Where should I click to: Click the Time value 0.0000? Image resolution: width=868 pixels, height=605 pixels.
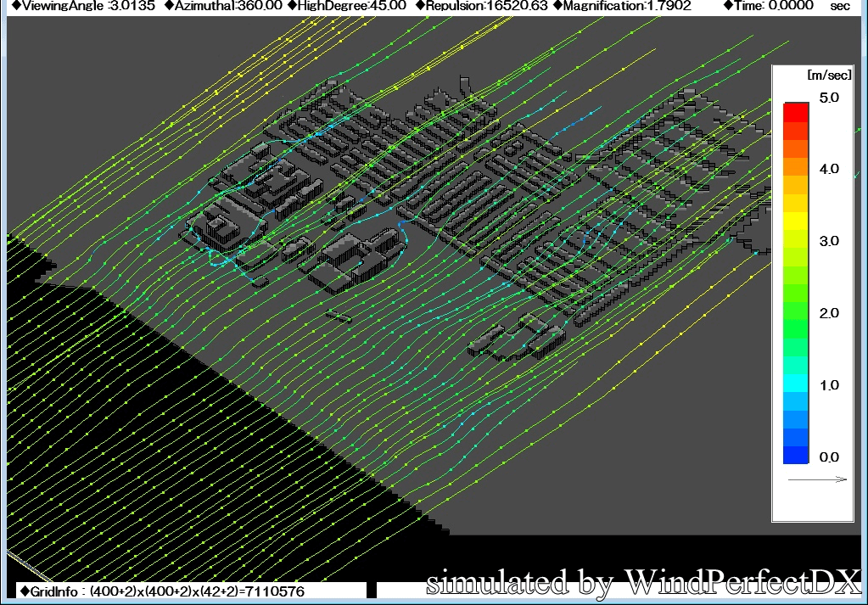click(x=793, y=6)
